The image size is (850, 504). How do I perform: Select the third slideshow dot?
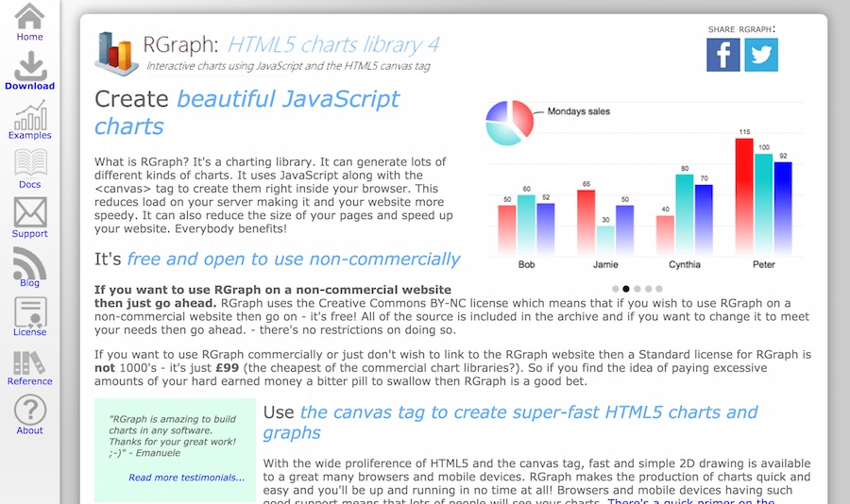[637, 289]
